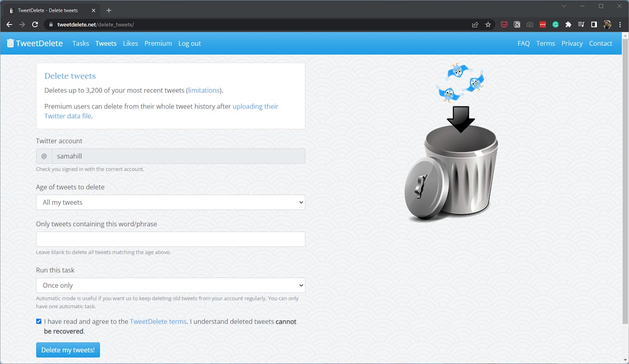The image size is (629, 364).
Task: Open the Tasks nav item
Action: pyautogui.click(x=81, y=43)
